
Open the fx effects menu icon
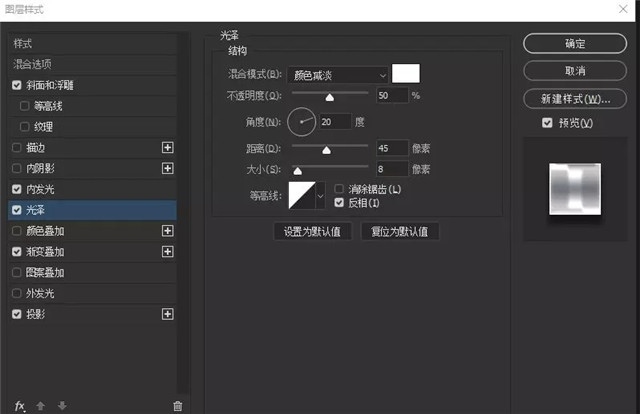point(19,406)
